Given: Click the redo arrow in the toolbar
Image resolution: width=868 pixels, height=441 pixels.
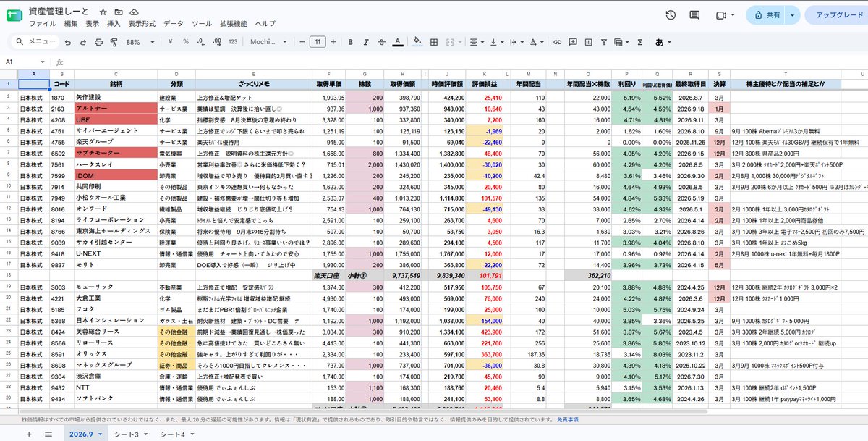Looking at the screenshot, I should pyautogui.click(x=82, y=42).
